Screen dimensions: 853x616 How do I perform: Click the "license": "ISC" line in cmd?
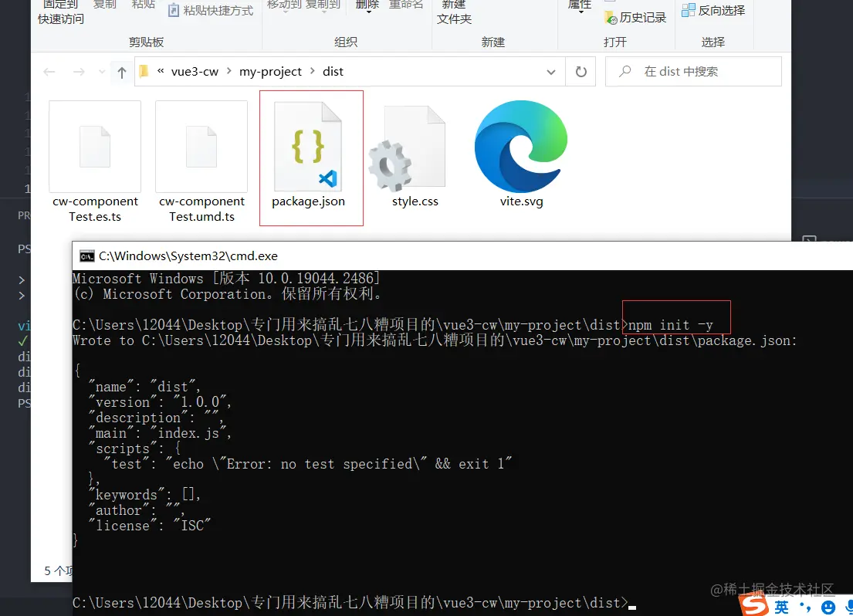[150, 526]
